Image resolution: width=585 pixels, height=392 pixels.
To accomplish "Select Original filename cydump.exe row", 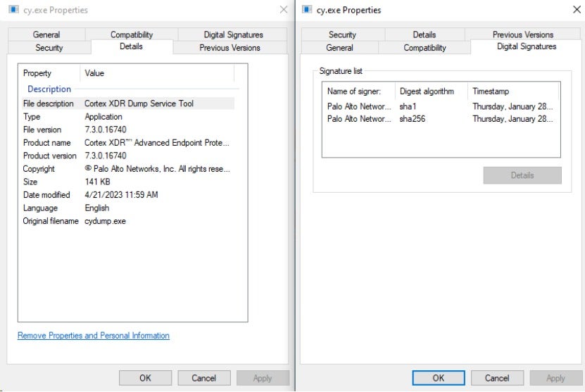I will [x=127, y=221].
